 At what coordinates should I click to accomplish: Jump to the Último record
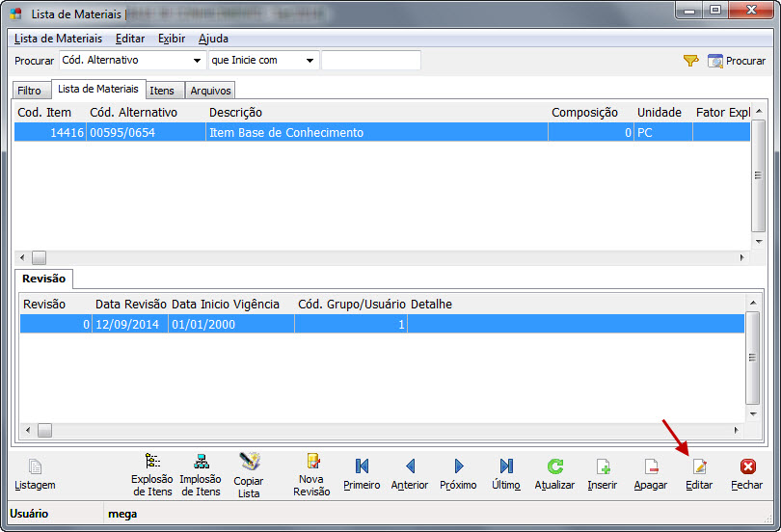(506, 467)
